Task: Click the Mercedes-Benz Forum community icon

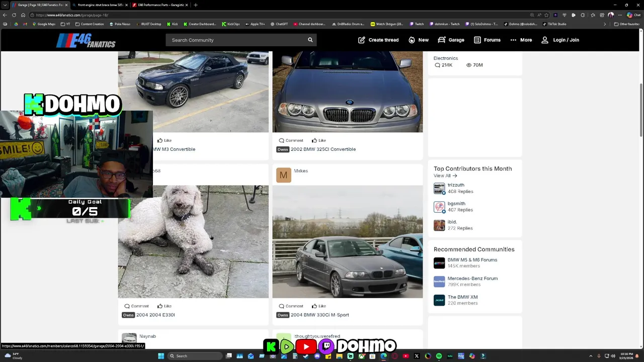Action: (439, 282)
